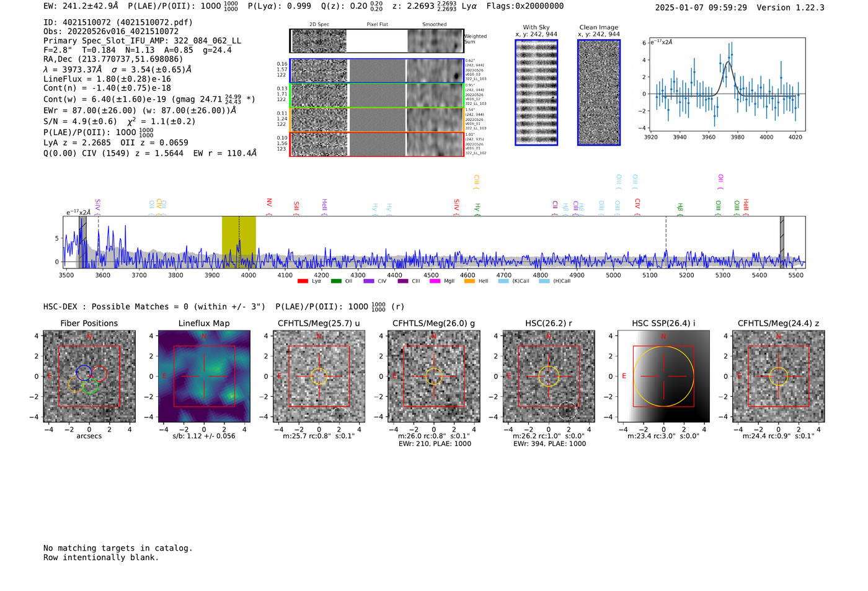Click the S/N = 4.9(±0.6) value
The width and height of the screenshot is (868, 591).
point(80,122)
